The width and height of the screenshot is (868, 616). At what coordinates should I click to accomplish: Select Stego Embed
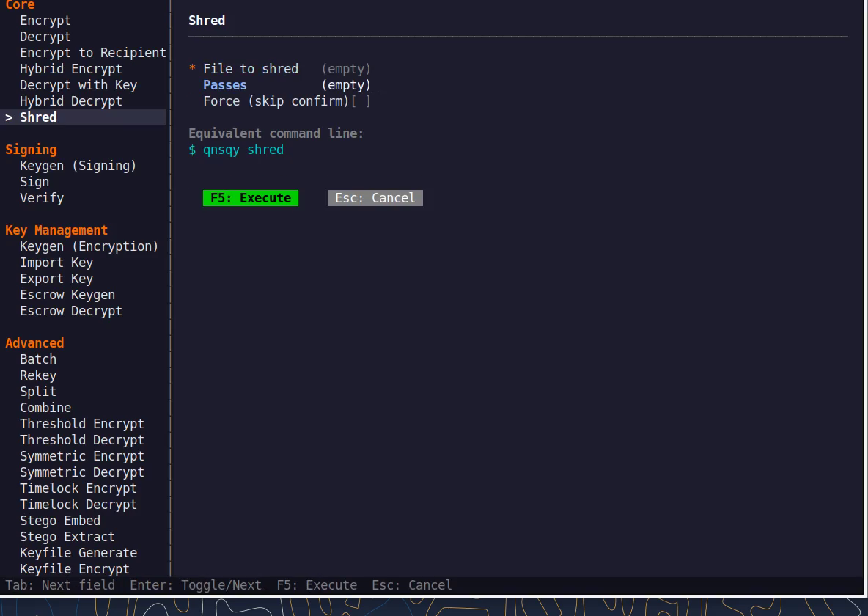(60, 520)
